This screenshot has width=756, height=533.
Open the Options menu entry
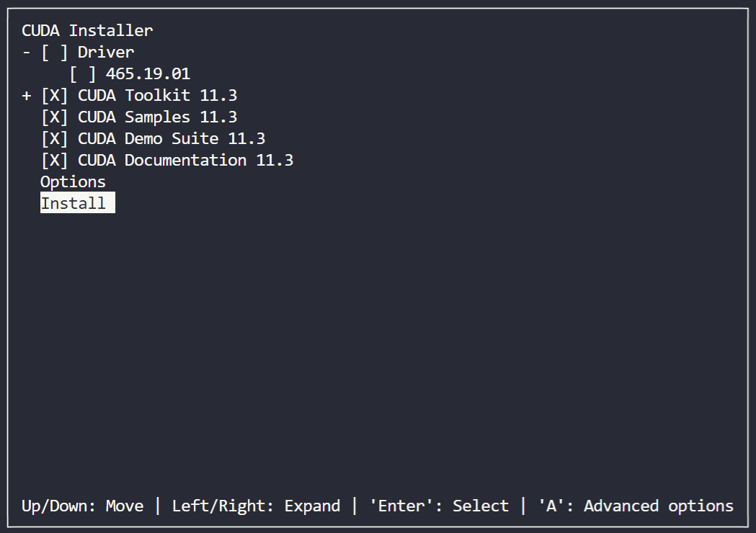coord(73,182)
